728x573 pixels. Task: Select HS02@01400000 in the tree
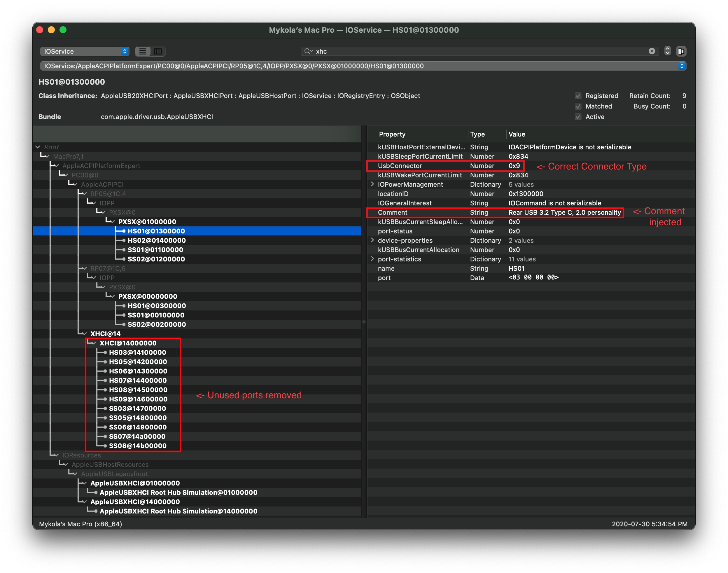tap(156, 240)
